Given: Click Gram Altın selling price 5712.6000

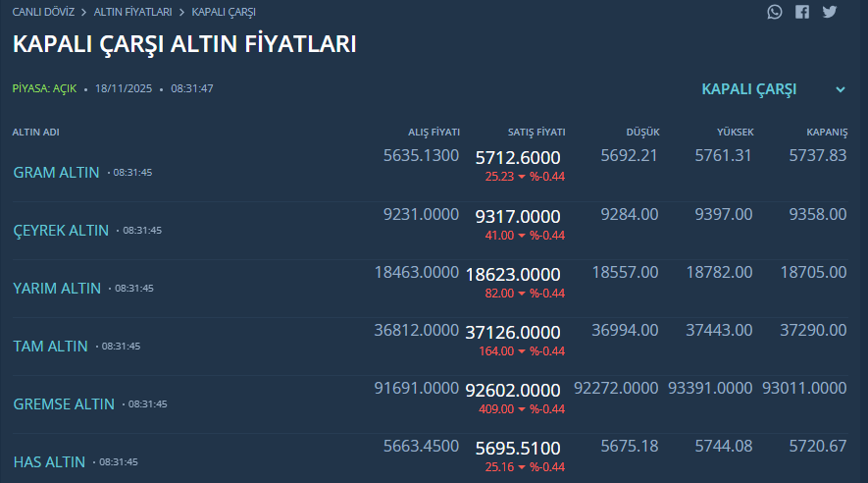Looking at the screenshot, I should coord(518,158).
